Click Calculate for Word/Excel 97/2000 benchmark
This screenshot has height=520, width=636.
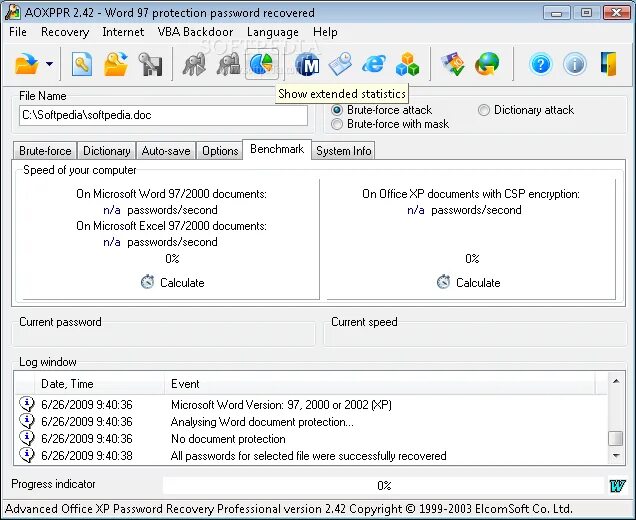point(173,282)
